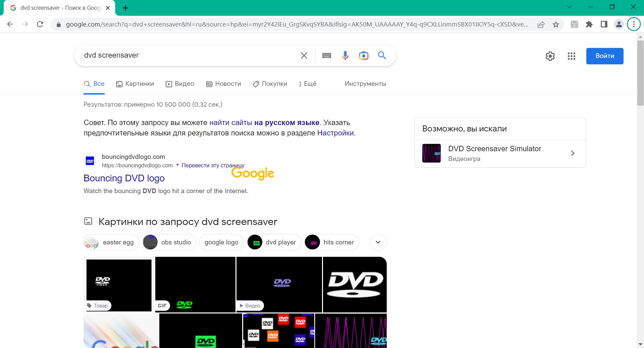Go back to the previous page
Viewport: 644px width, 348px height.
pyautogui.click(x=10, y=24)
